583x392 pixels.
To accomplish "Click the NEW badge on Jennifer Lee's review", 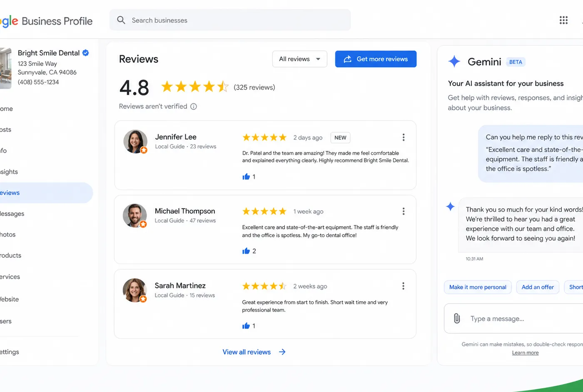I will [340, 137].
